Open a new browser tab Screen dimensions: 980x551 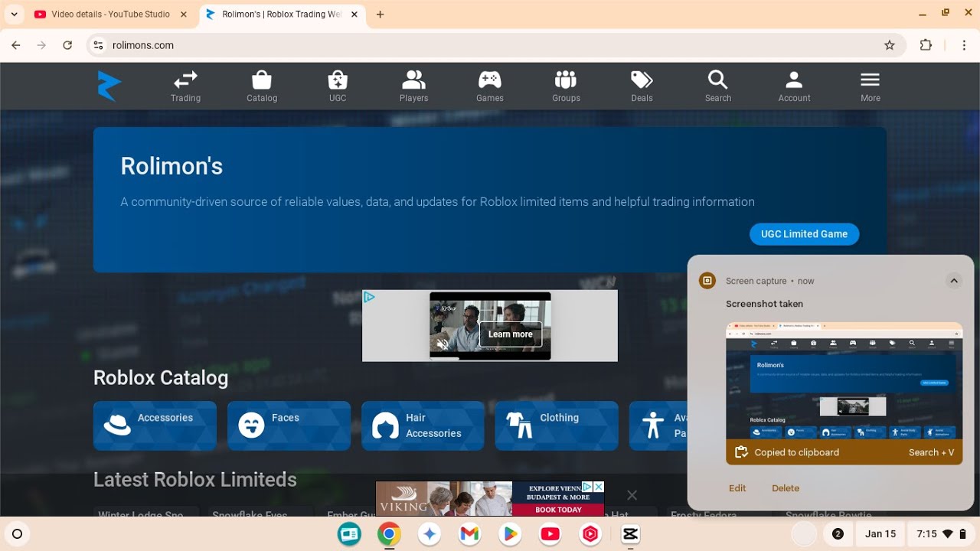pyautogui.click(x=381, y=15)
